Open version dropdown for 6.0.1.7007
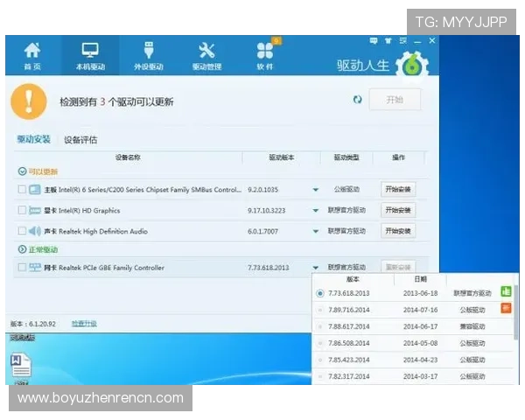Screen dimensions: 525x420 coord(315,231)
